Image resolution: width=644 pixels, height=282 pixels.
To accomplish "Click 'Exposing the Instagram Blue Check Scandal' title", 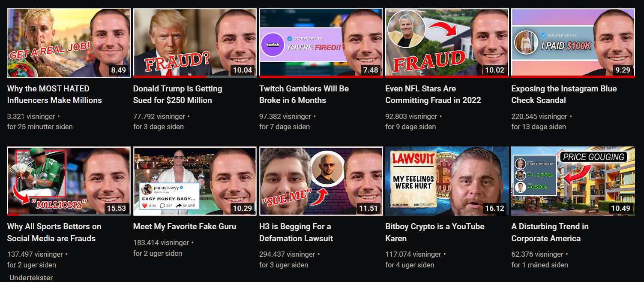I will point(564,94).
